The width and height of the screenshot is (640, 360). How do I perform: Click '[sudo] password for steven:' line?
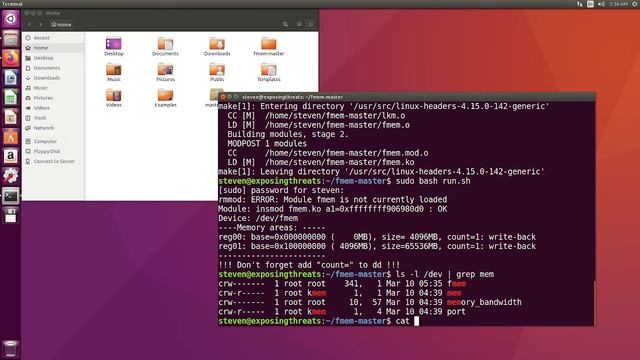[x=281, y=190]
